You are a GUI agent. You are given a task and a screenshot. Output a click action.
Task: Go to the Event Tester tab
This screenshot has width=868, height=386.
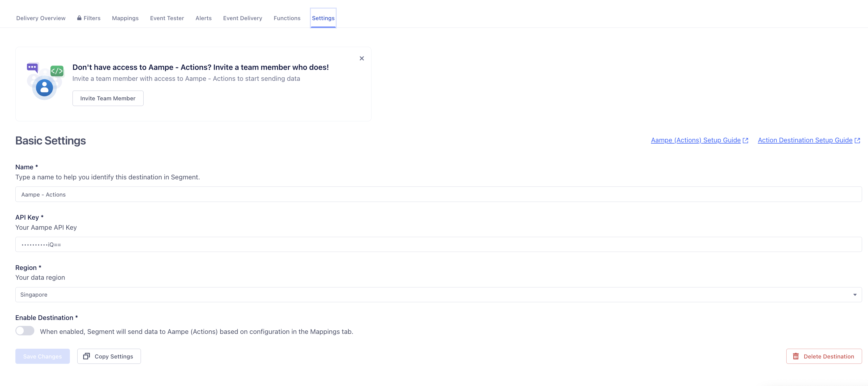pyautogui.click(x=167, y=18)
